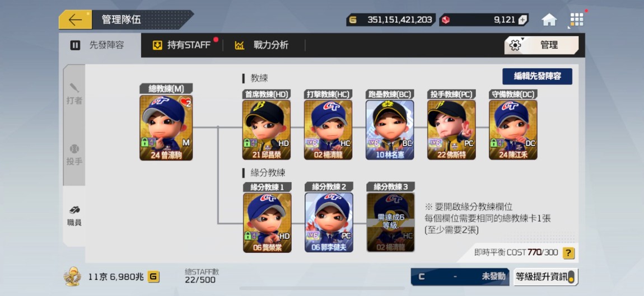Open the grid menu icon
The height and width of the screenshot is (296, 644).
point(577,20)
